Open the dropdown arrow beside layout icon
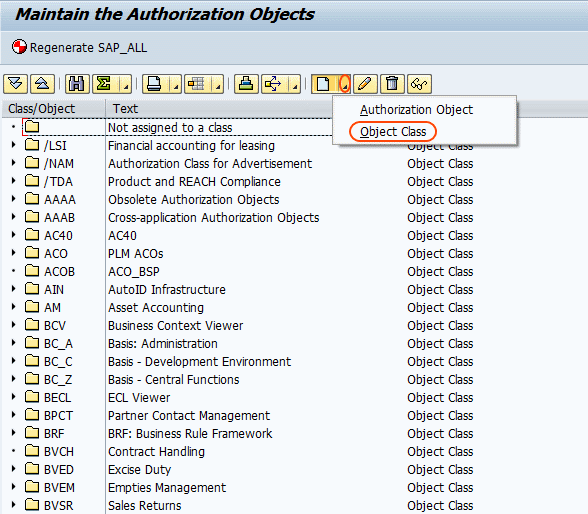Screen dimensions: 588x514 [217, 83]
